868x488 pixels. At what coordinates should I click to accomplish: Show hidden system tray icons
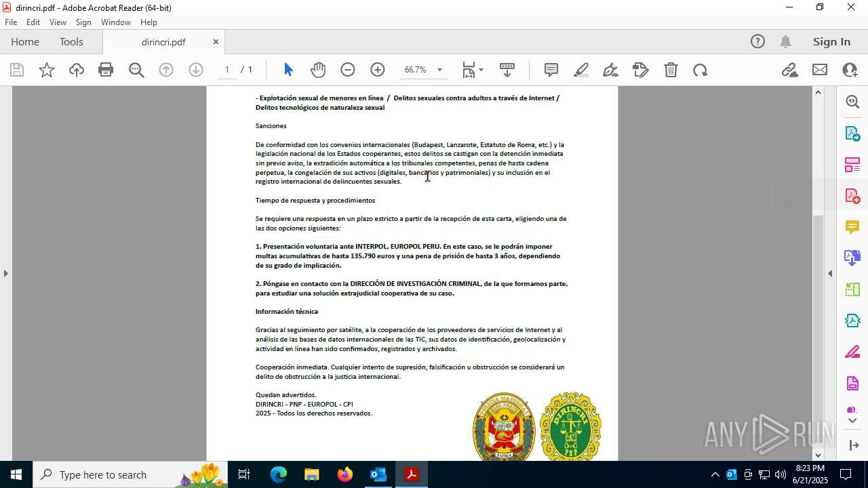pos(715,474)
